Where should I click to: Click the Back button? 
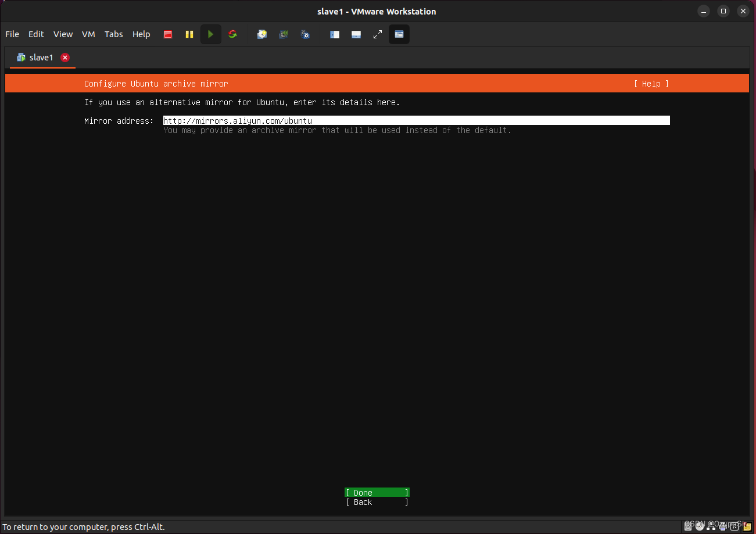click(x=377, y=502)
